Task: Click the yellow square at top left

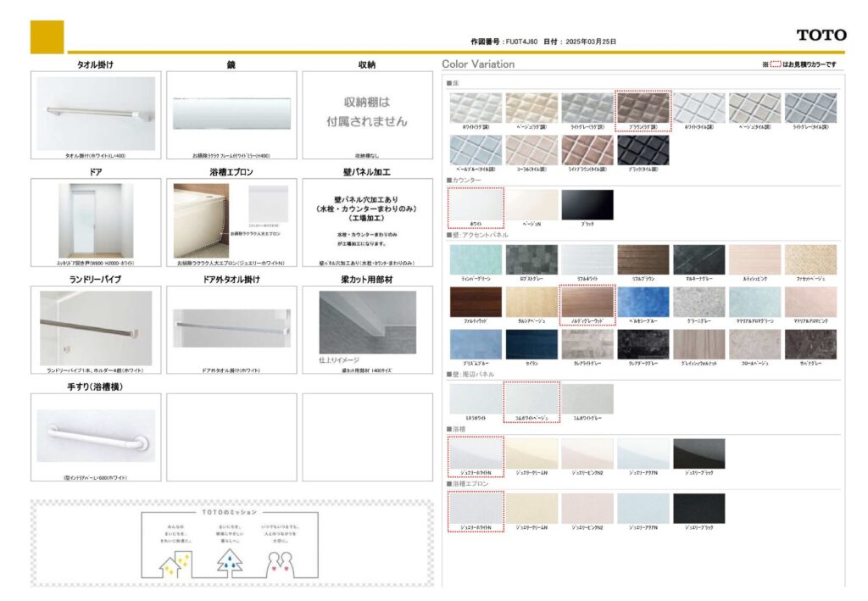Action: tap(47, 36)
